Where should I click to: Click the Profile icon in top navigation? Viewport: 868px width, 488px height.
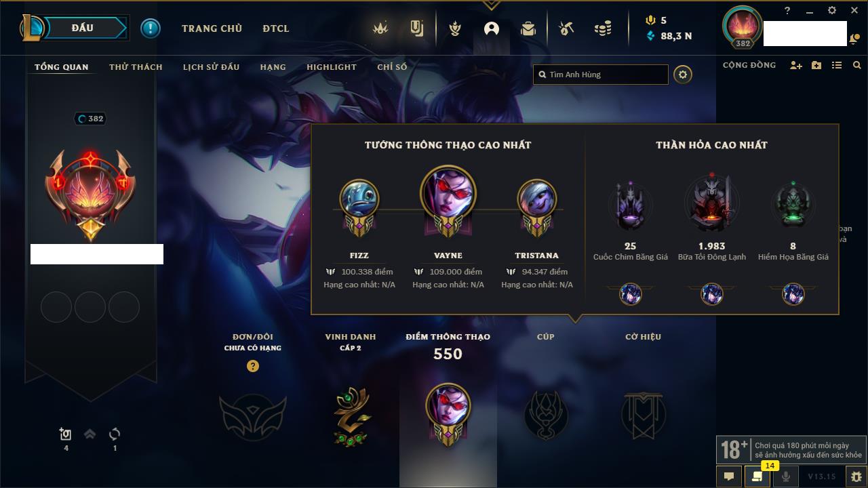point(492,28)
